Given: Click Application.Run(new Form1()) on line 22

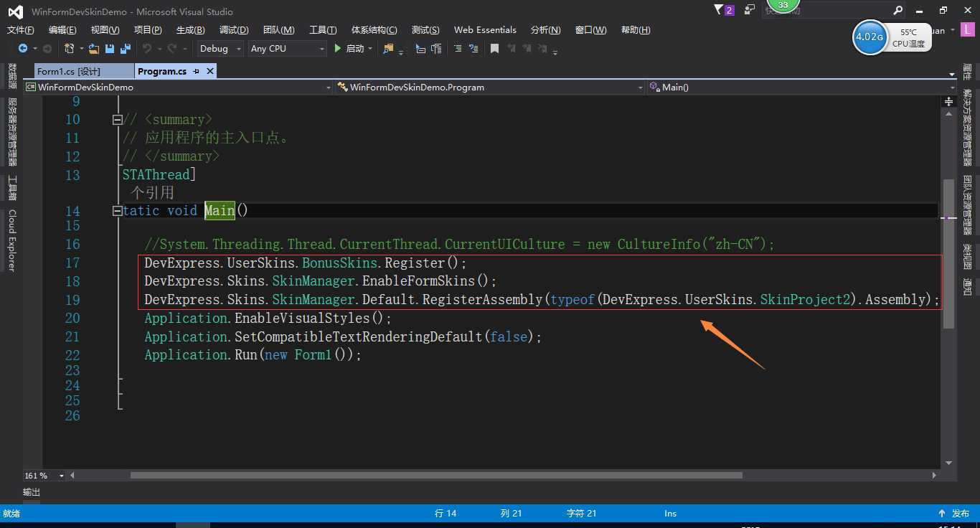Looking at the screenshot, I should [x=253, y=355].
